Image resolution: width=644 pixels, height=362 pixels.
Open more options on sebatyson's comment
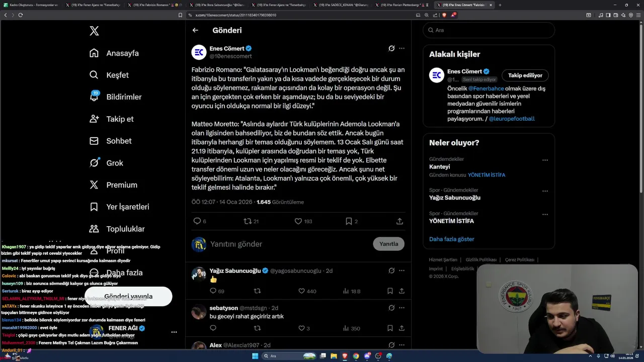pos(401,308)
